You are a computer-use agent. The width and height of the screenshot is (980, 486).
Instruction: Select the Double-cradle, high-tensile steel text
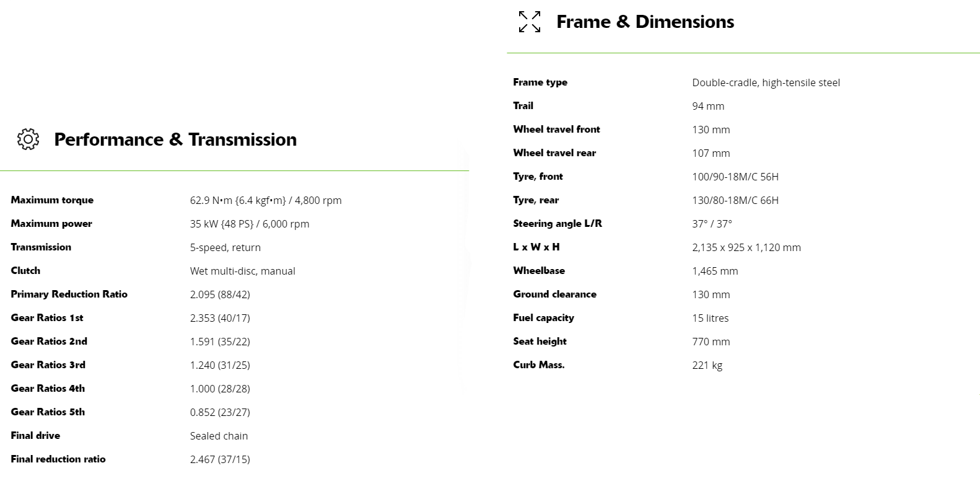click(x=766, y=82)
